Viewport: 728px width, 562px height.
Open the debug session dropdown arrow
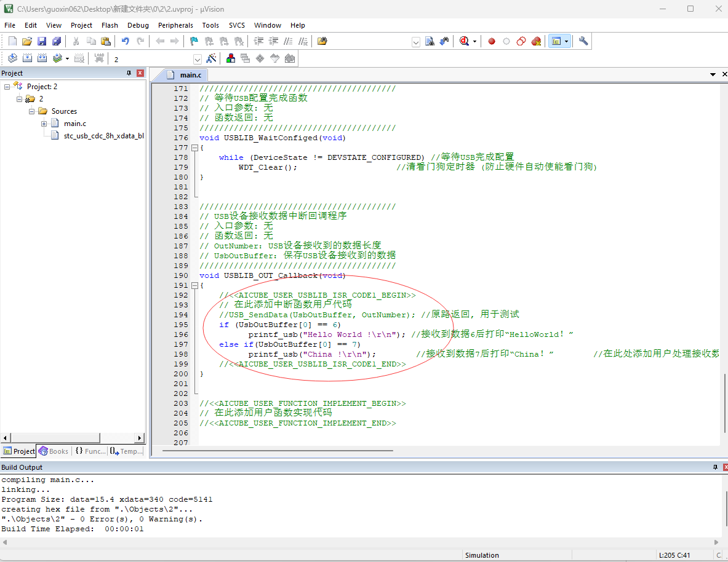[474, 42]
